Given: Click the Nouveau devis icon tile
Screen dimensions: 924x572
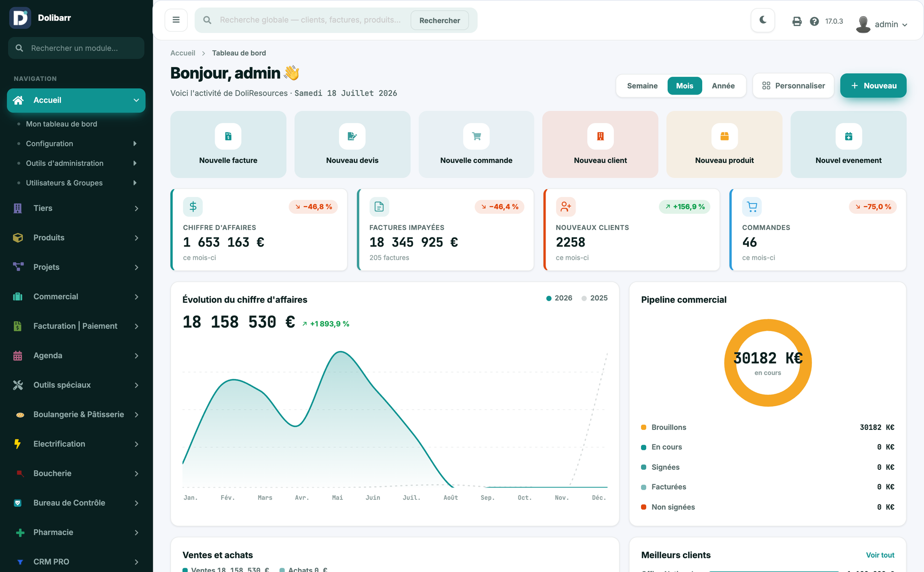Looking at the screenshot, I should (352, 136).
